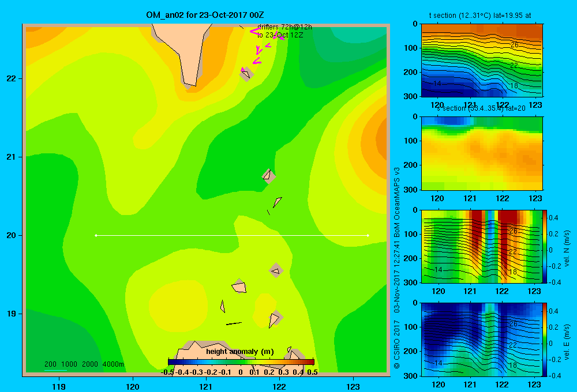Click latitude label 22 on main map axis
Viewport: 577px width, 392px height.
[x=12, y=78]
